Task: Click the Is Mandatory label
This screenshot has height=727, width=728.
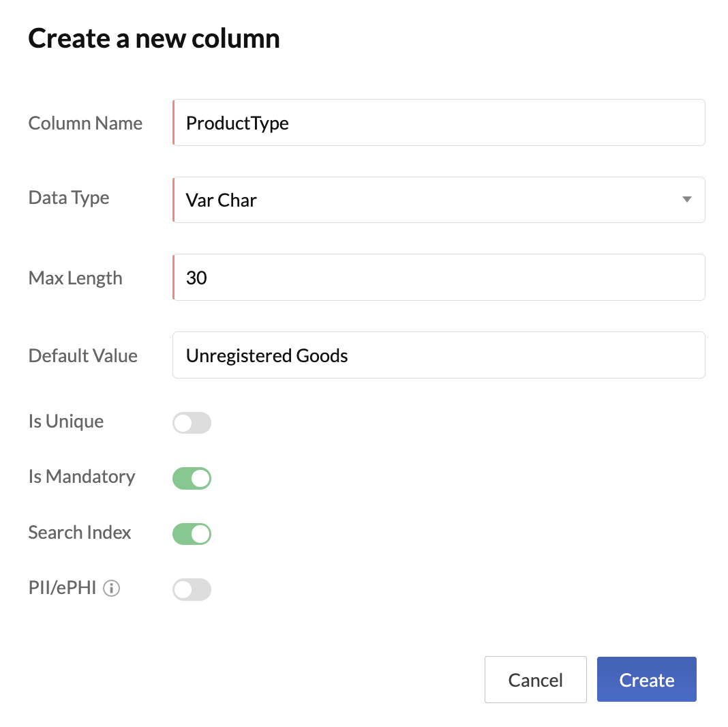Action: click(81, 477)
